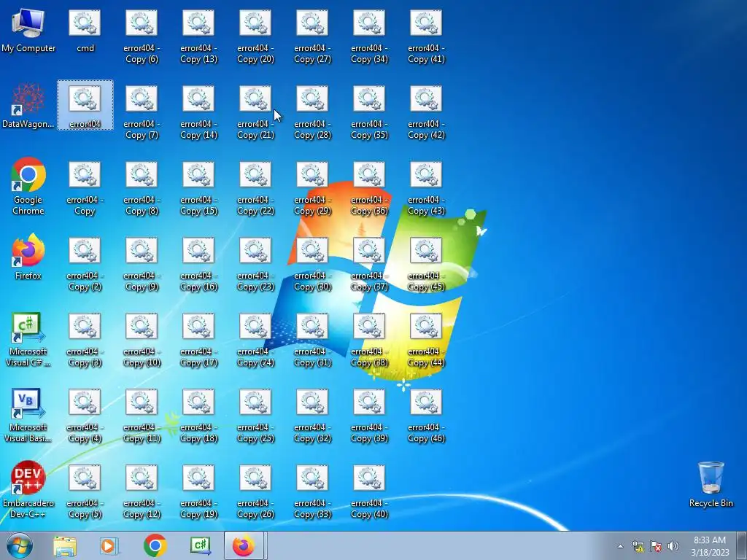The height and width of the screenshot is (560, 747).
Task: Select error404 - Copy (39) file
Action: pos(369,416)
